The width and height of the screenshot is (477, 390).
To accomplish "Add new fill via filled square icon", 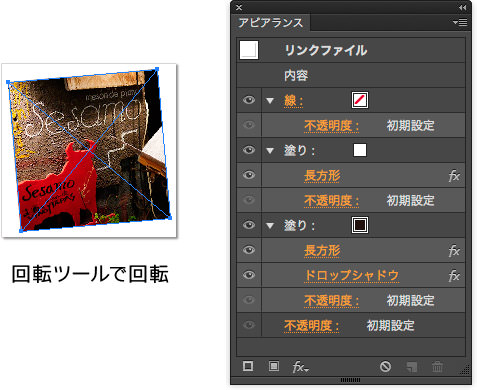I will click(x=274, y=366).
